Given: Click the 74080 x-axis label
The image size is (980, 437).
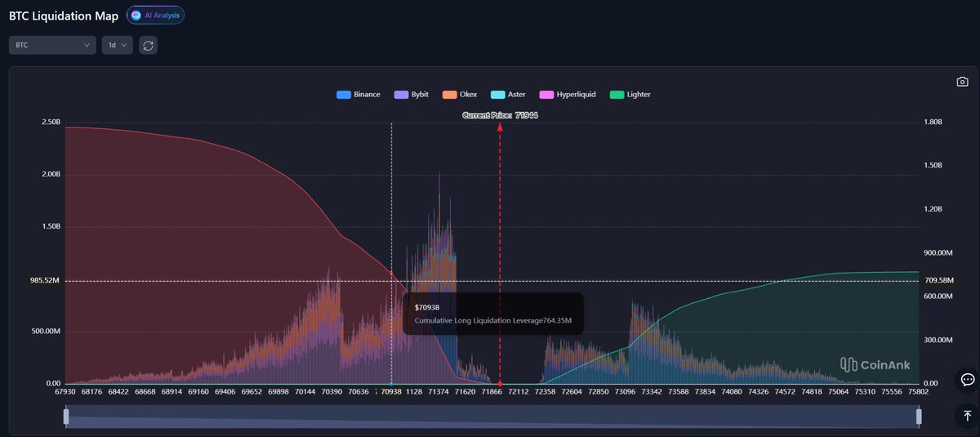Looking at the screenshot, I should coord(731,392).
